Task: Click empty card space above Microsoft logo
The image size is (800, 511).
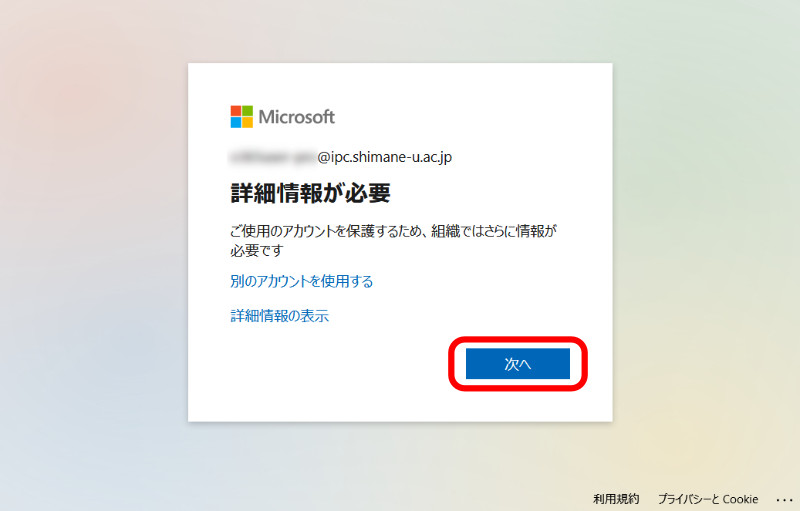Action: coord(400,82)
